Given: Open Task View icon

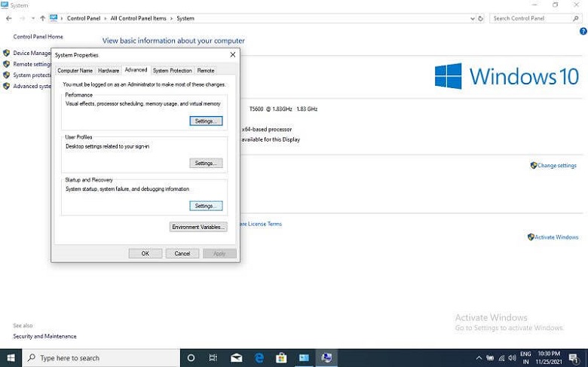Looking at the screenshot, I should pos(213,358).
